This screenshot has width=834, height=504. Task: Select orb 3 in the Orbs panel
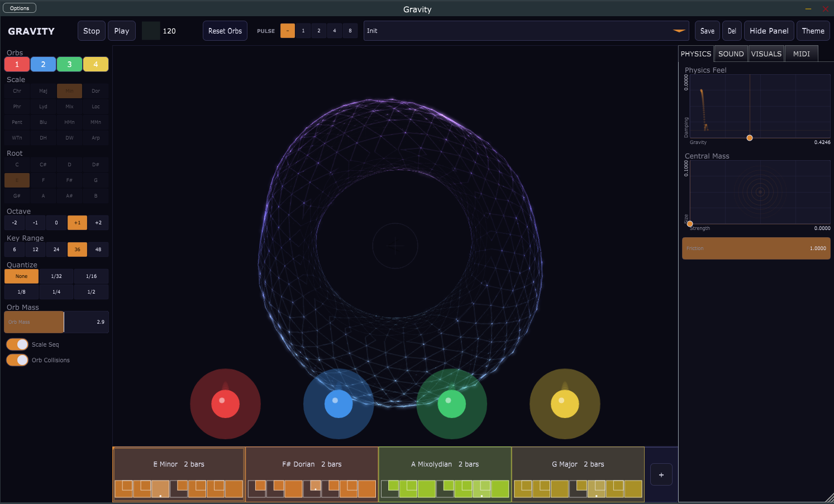tap(69, 64)
